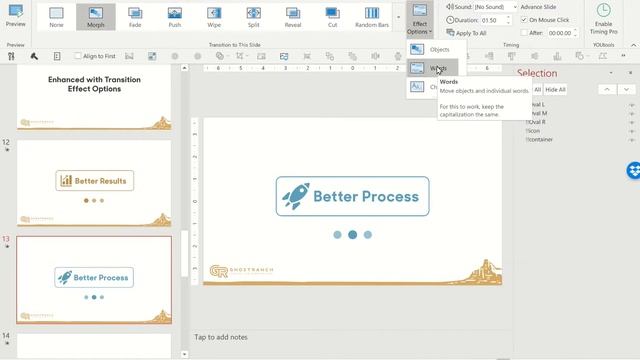Close the Selection pane
Screen dimensions: 640x360
tap(630, 73)
